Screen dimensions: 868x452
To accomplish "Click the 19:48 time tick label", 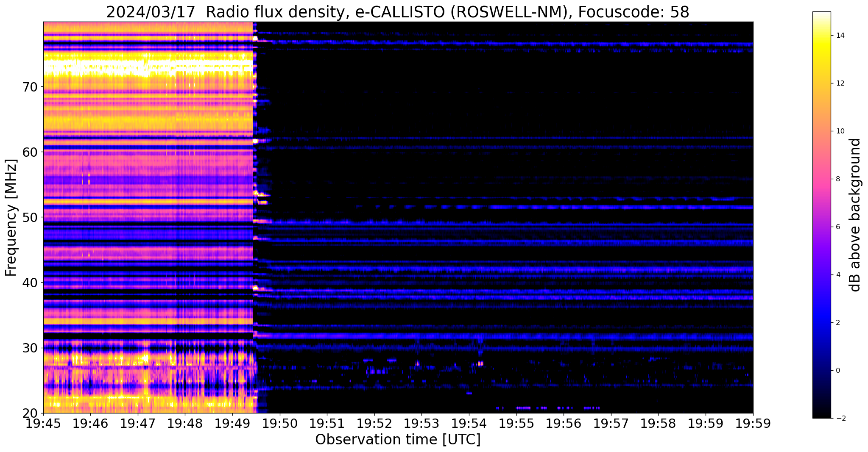I will [185, 423].
